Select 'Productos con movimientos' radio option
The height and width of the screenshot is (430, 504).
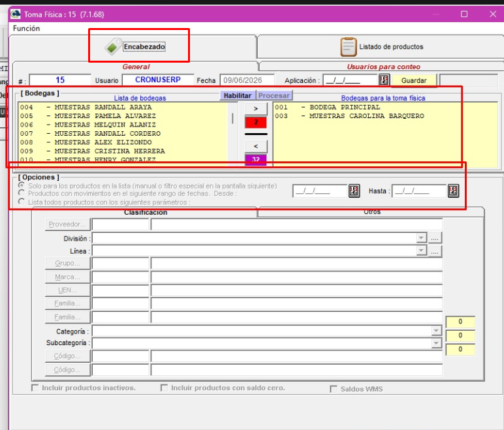tap(22, 193)
